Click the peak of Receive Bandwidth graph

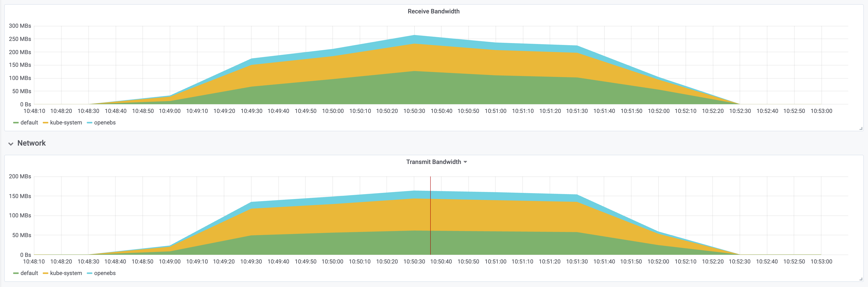click(414, 36)
